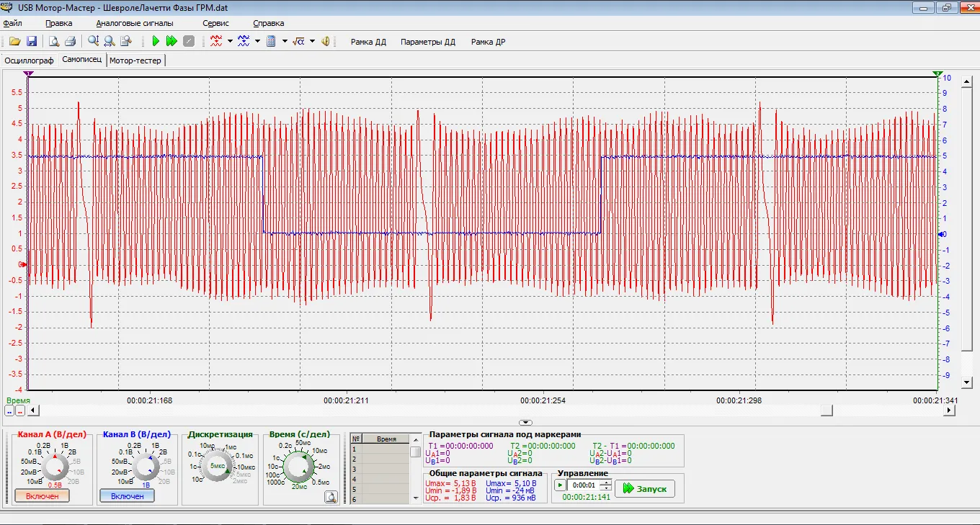The image size is (980, 525).
Task: Click the left arrow of the horizontal scrollbar
Action: [32, 410]
